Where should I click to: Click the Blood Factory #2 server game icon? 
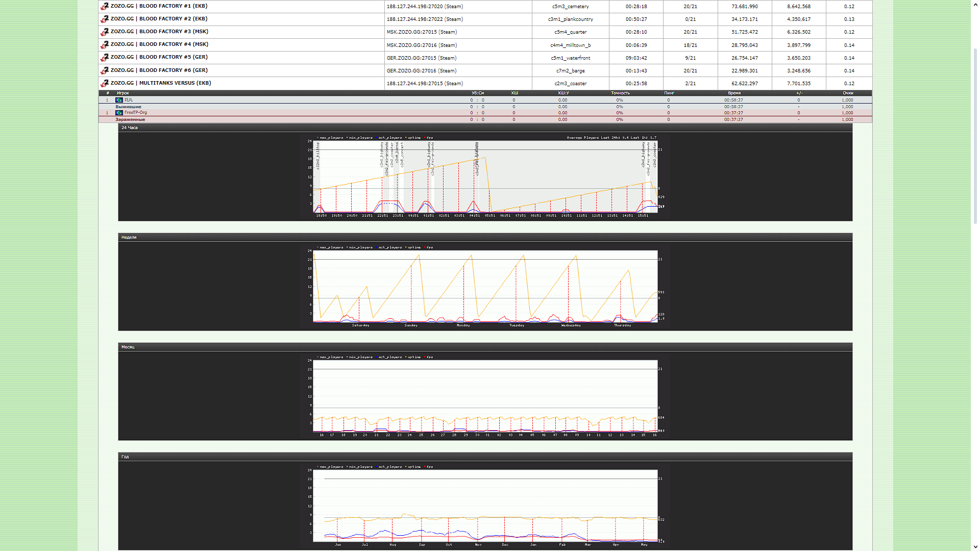105,19
